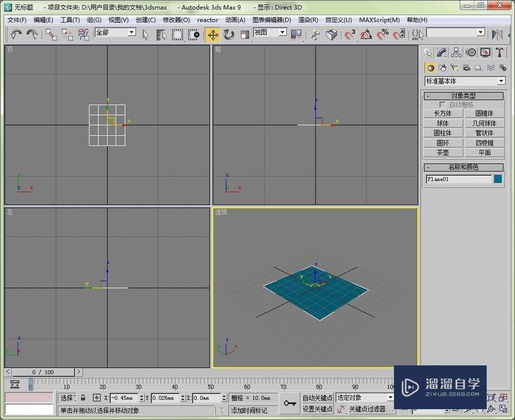
Task: Enable the 自动栅格 checkbox
Action: pos(442,105)
